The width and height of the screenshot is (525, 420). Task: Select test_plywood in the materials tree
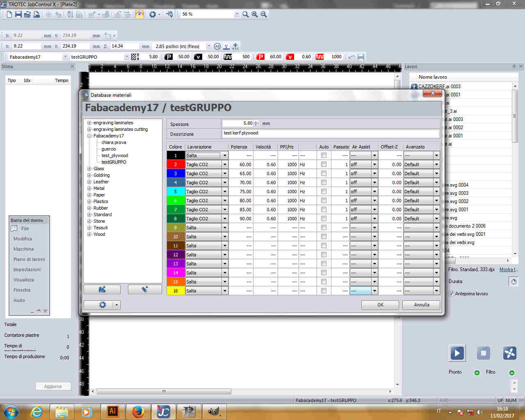pos(115,155)
